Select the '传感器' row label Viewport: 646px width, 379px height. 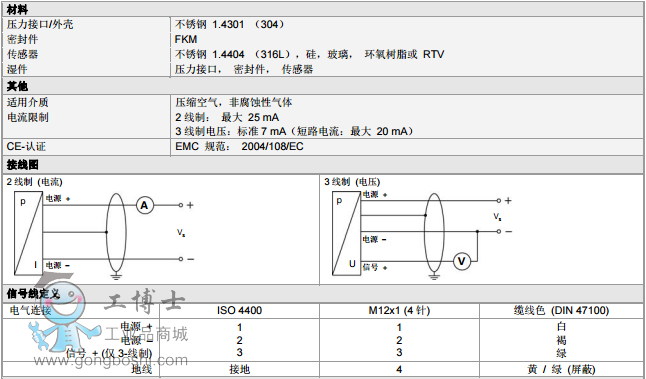tap(22, 54)
